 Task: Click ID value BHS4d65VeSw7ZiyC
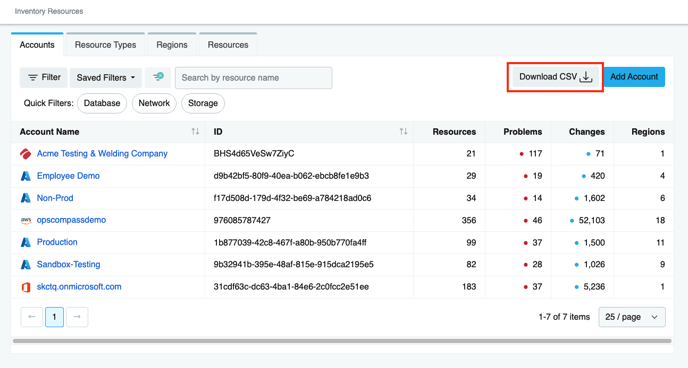[x=254, y=154]
